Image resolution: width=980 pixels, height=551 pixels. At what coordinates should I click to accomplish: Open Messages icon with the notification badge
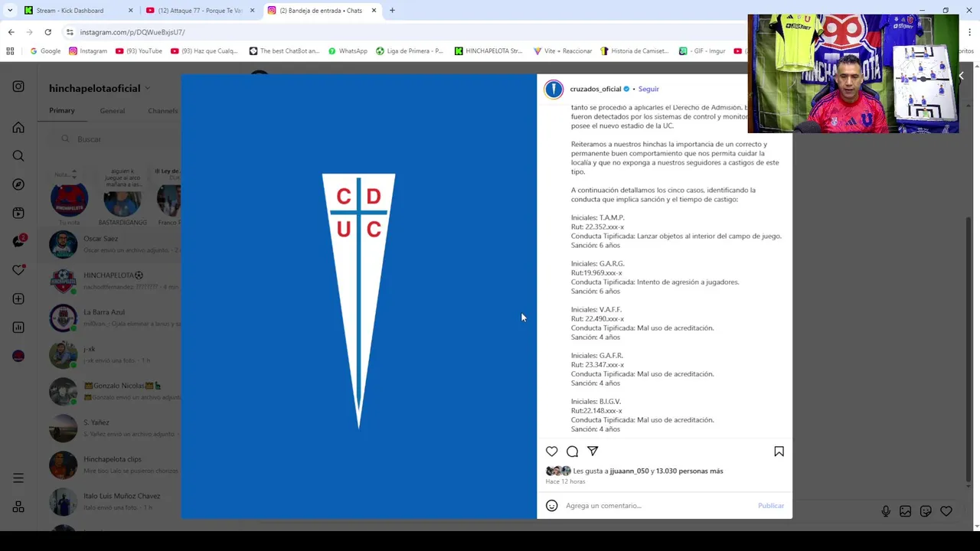[x=18, y=242]
